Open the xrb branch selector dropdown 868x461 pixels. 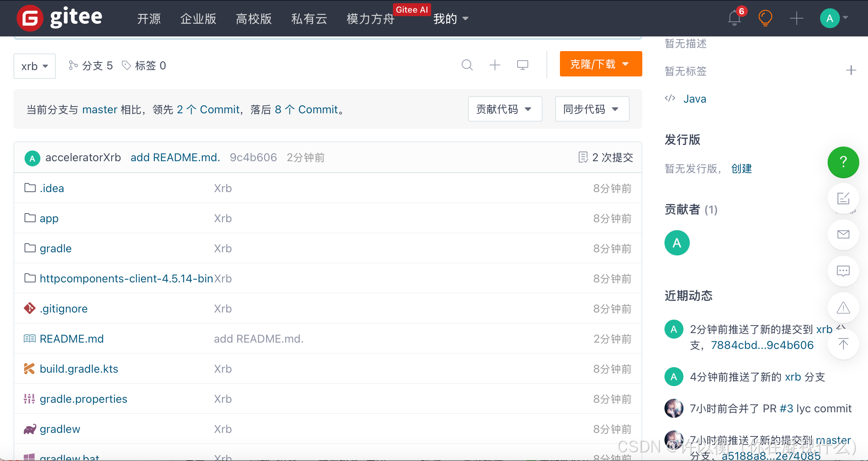(34, 66)
